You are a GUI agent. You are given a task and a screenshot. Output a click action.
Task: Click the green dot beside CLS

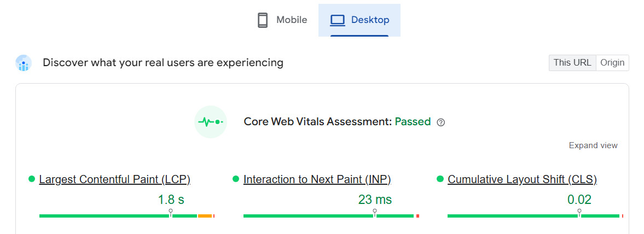[x=440, y=179]
